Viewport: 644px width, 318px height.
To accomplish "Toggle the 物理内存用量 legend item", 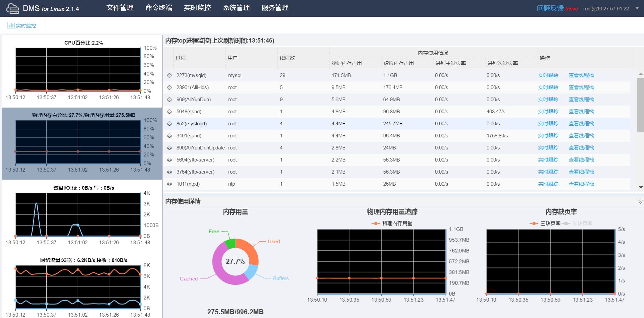I will coord(392,223).
